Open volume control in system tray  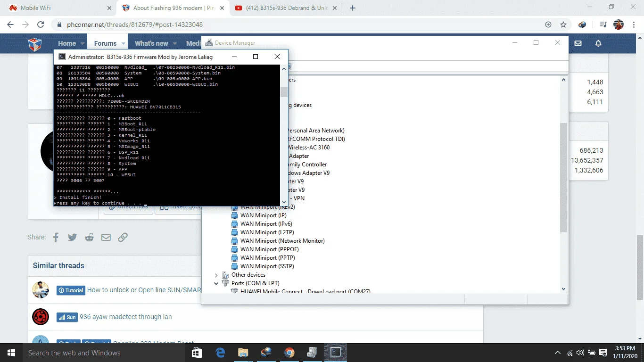580,353
